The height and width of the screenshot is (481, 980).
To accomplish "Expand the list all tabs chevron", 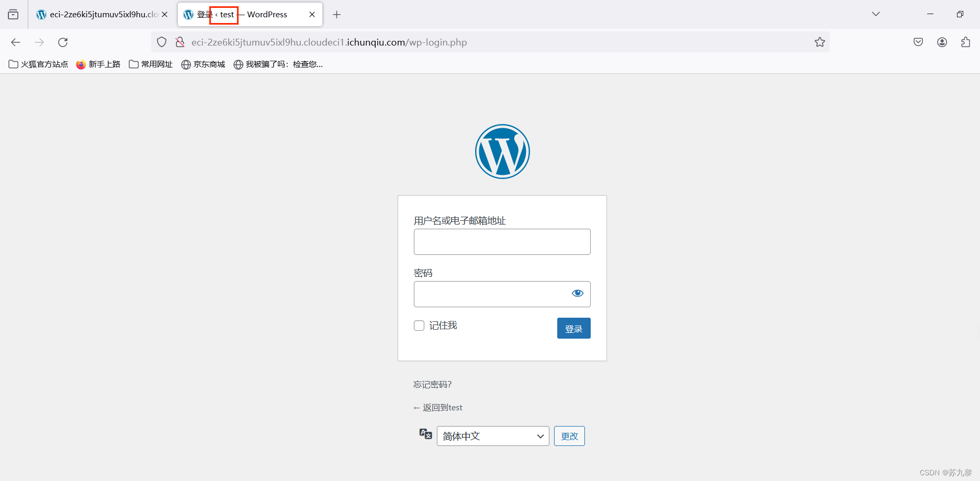I will click(x=876, y=14).
